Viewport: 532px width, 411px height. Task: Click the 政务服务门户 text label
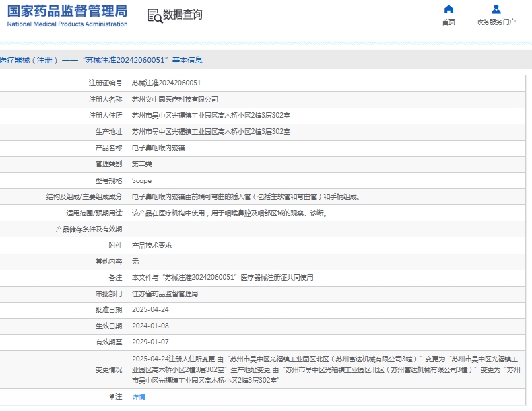(x=496, y=22)
